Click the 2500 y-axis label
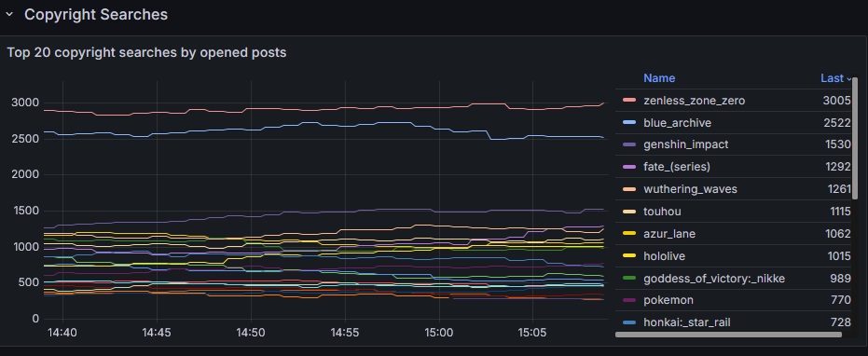This screenshot has width=868, height=356. [25, 139]
